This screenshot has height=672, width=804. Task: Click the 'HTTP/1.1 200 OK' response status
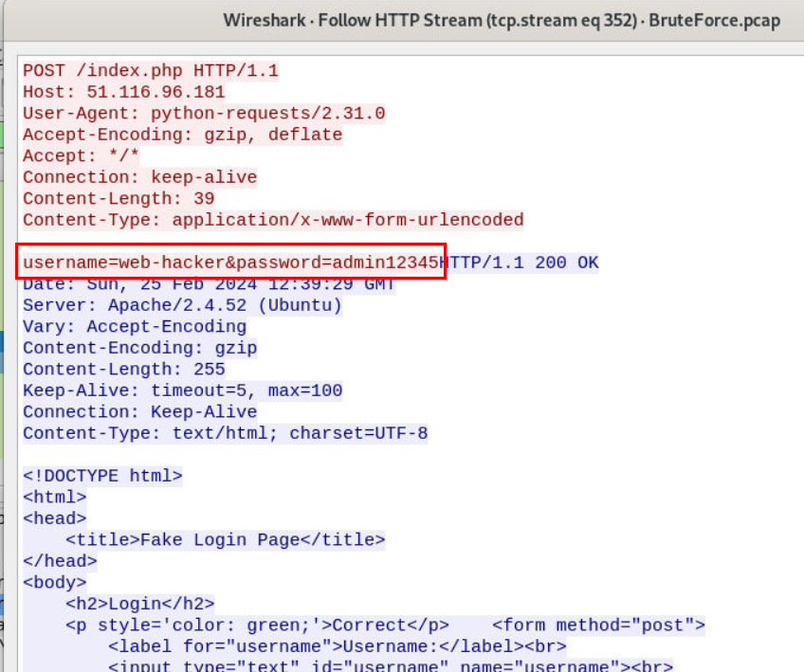pyautogui.click(x=519, y=263)
